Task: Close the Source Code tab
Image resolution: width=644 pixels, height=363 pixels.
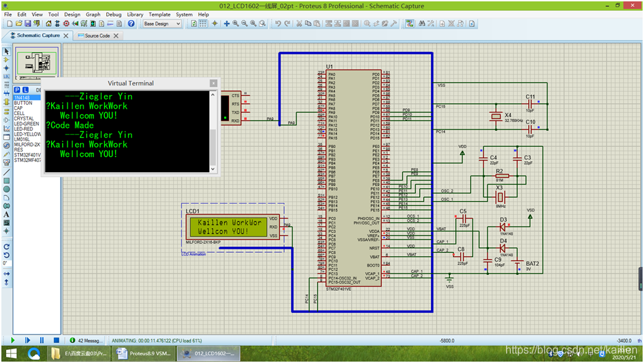Action: tap(117, 36)
